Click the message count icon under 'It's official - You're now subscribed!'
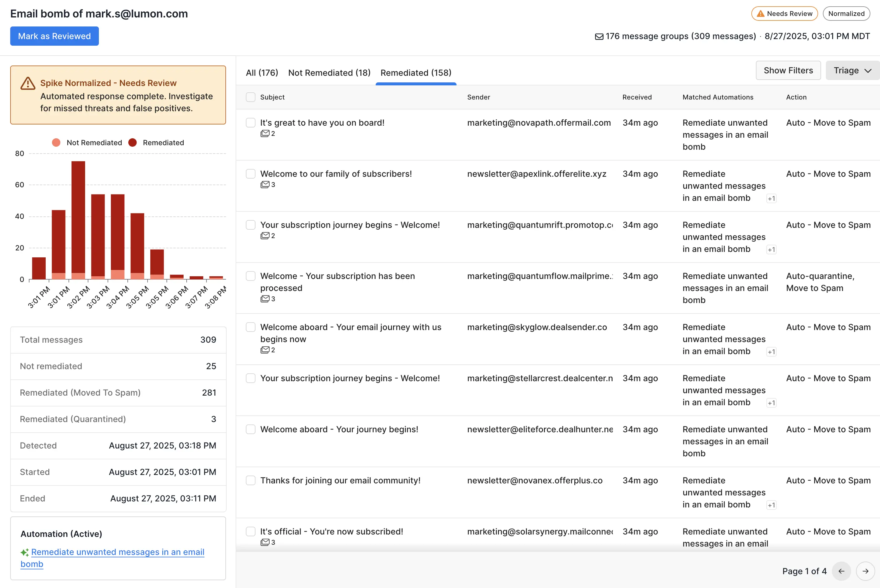 pyautogui.click(x=265, y=542)
